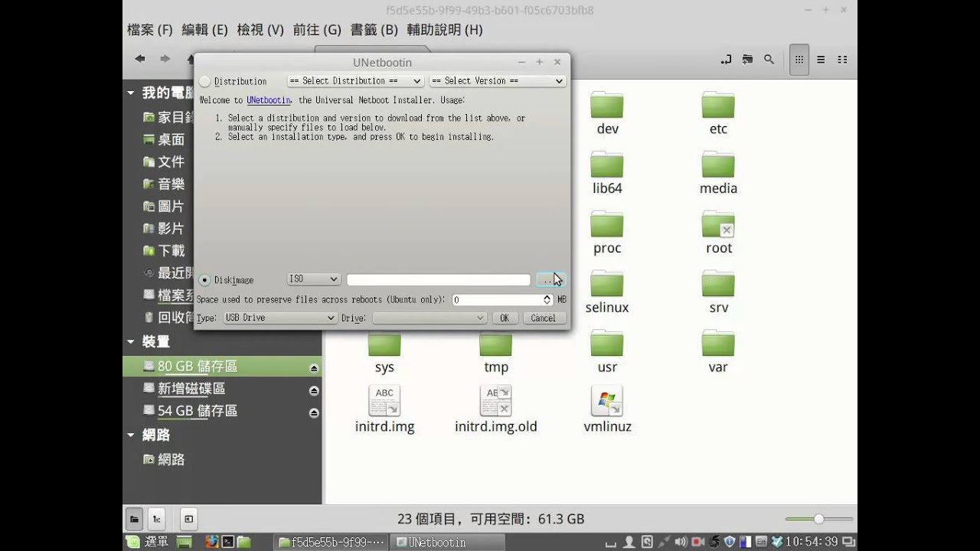The width and height of the screenshot is (980, 551).
Task: Open the dev folder
Action: (607, 112)
